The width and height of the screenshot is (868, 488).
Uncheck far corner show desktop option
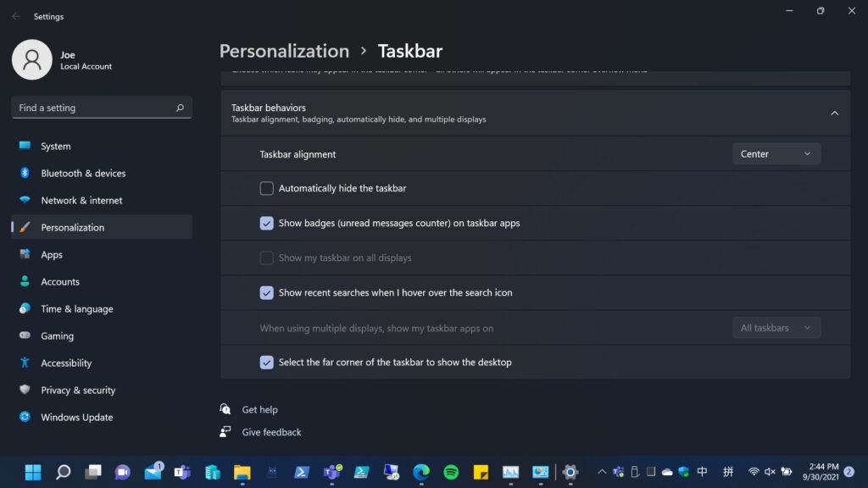(x=267, y=363)
